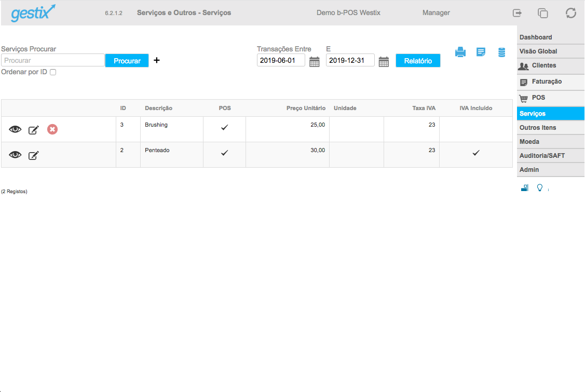585x392 pixels.
Task: Click Demo b-POS Westix label
Action: coord(348,12)
